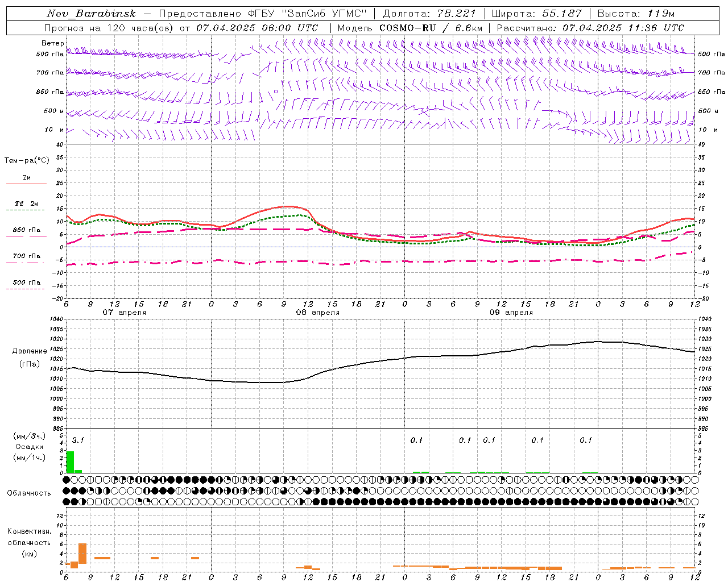Viewport: 728px width, 582px height.
Task: Click the tall green 3.1 mm precipitation bar
Action: [70, 462]
